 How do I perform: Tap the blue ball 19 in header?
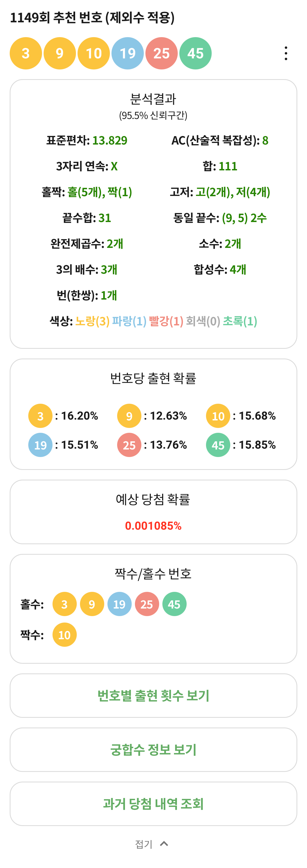click(x=128, y=53)
